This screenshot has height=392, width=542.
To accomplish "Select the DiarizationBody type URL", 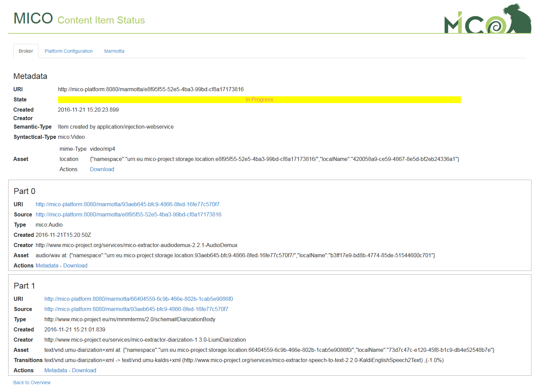I will point(130,320).
